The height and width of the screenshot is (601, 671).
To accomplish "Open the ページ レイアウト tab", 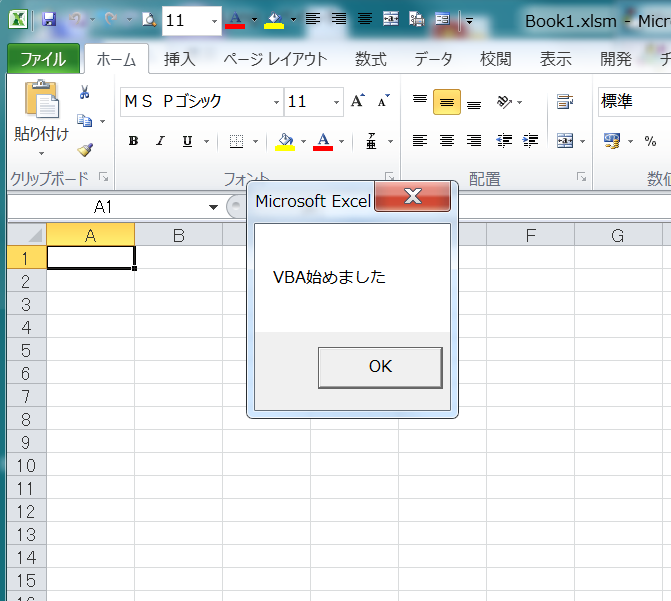I will (x=276, y=59).
